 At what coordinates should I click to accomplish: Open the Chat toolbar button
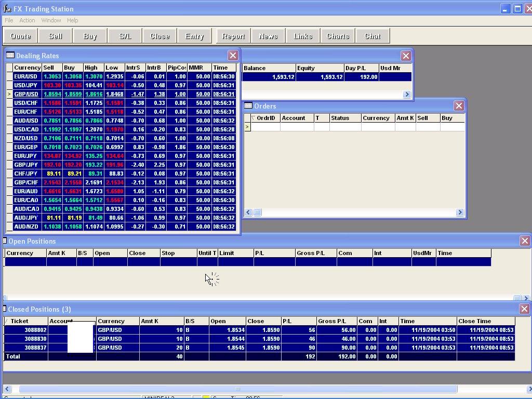tap(372, 36)
